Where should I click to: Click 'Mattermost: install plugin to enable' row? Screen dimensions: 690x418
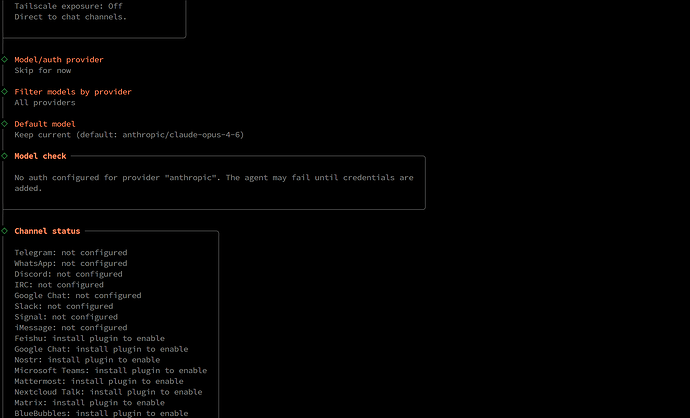tap(99, 381)
